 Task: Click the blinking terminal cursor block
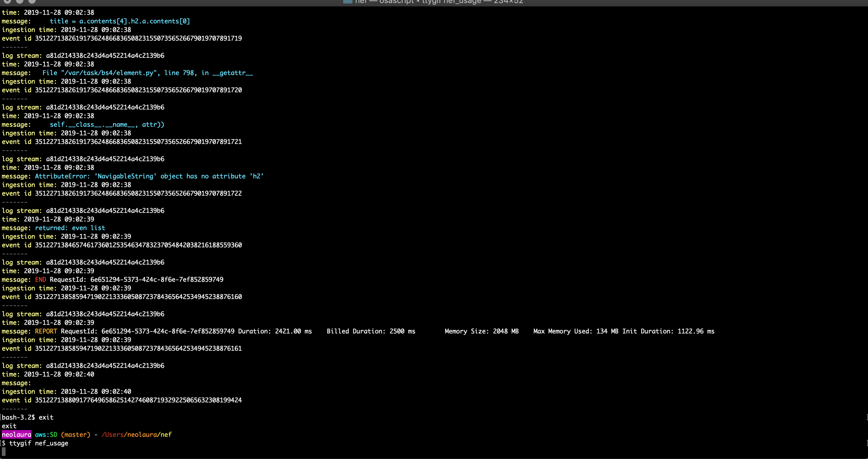click(3, 452)
